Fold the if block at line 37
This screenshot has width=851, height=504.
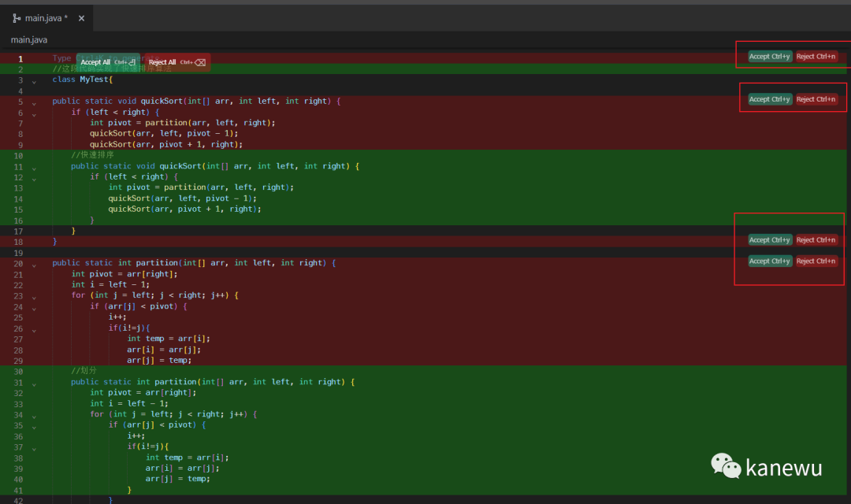34,447
